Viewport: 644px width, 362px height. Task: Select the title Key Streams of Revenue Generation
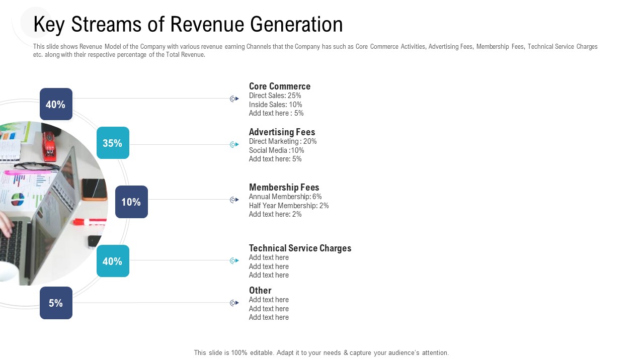188,24
